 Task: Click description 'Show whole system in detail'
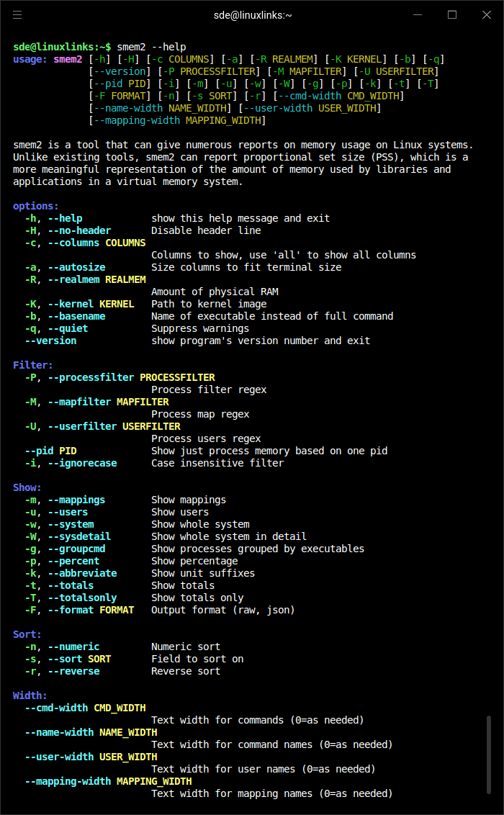(x=229, y=536)
